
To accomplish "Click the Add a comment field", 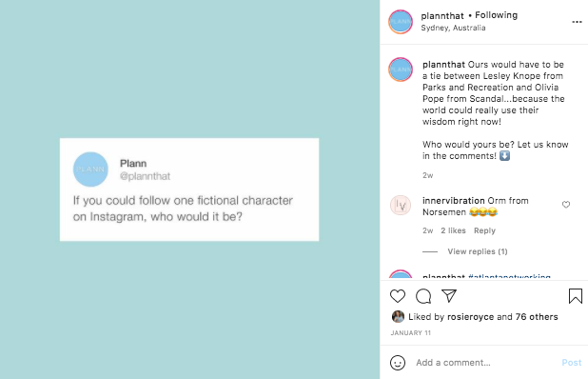I will 483,363.
